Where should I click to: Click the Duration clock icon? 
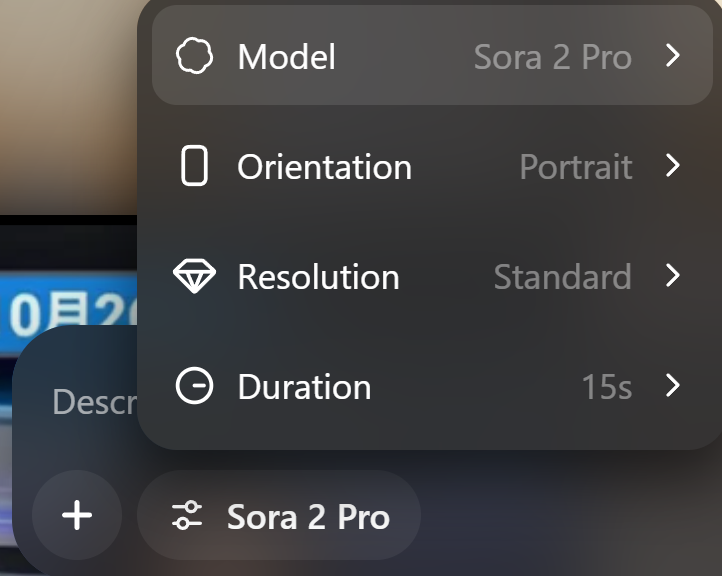click(x=194, y=386)
